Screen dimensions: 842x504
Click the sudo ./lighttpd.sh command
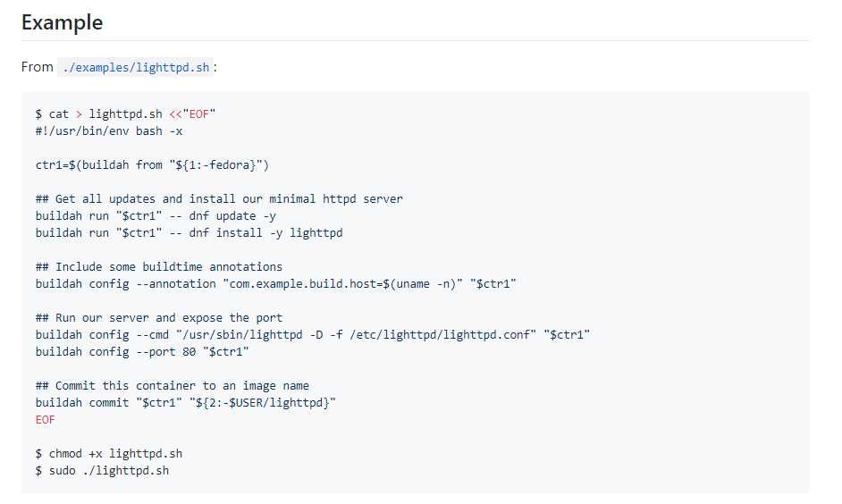tap(102, 471)
